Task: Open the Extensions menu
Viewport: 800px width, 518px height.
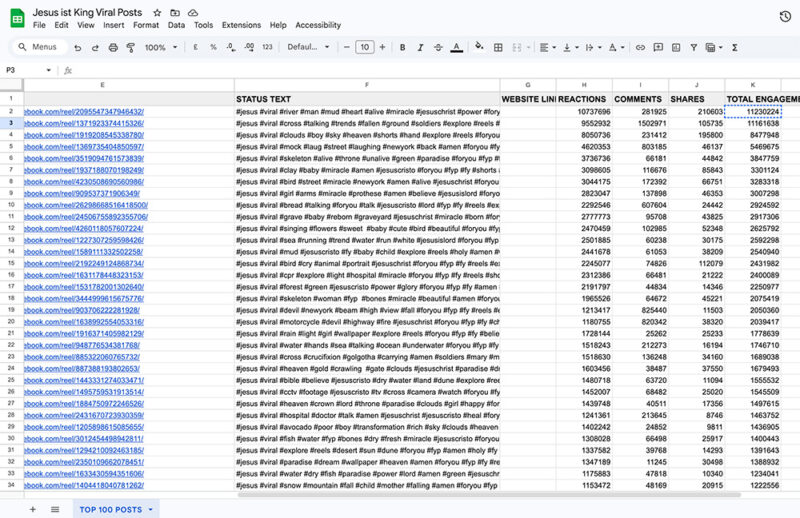Action: pos(241,24)
